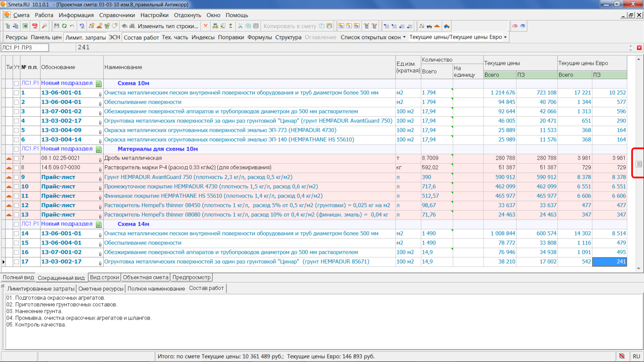Click the blue stacked books toolbar icon
This screenshot has width=644, height=362.
(522, 26)
